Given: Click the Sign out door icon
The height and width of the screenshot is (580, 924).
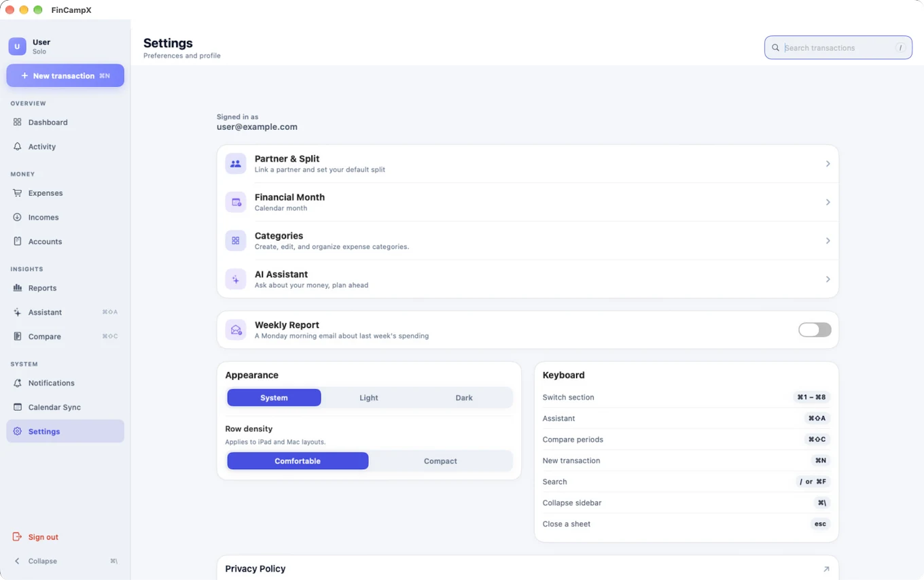Looking at the screenshot, I should (18, 537).
